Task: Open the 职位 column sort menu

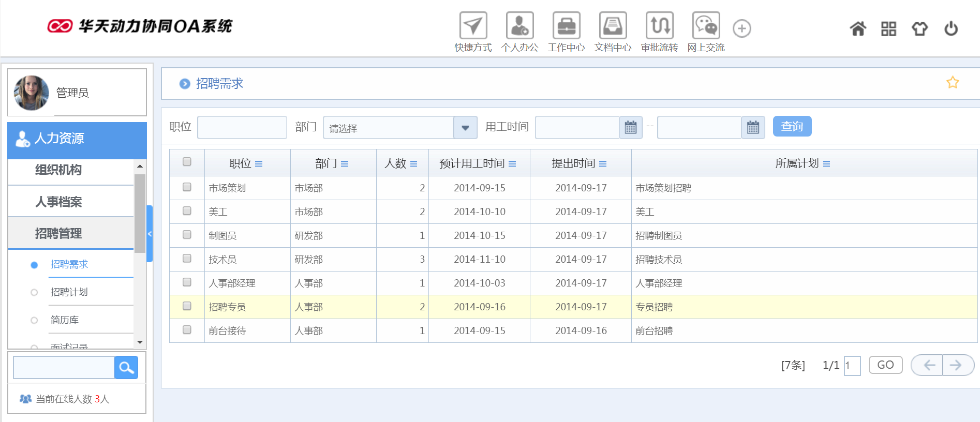Action: pos(259,164)
